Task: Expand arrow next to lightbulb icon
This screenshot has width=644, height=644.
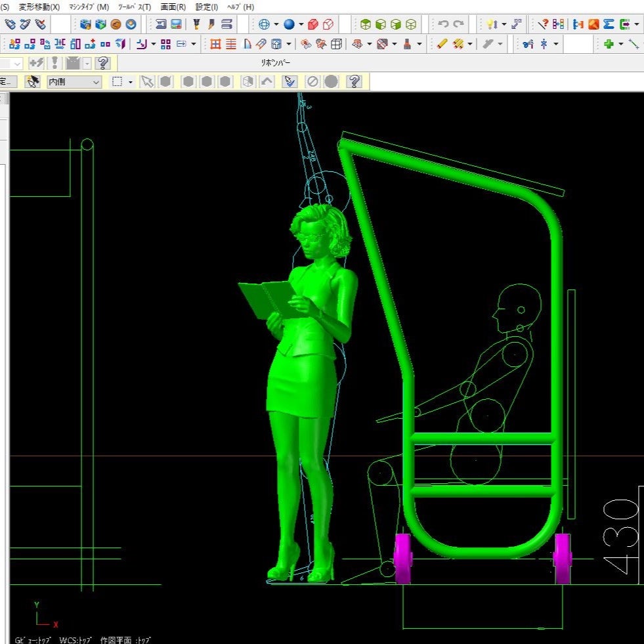Action: point(504,24)
